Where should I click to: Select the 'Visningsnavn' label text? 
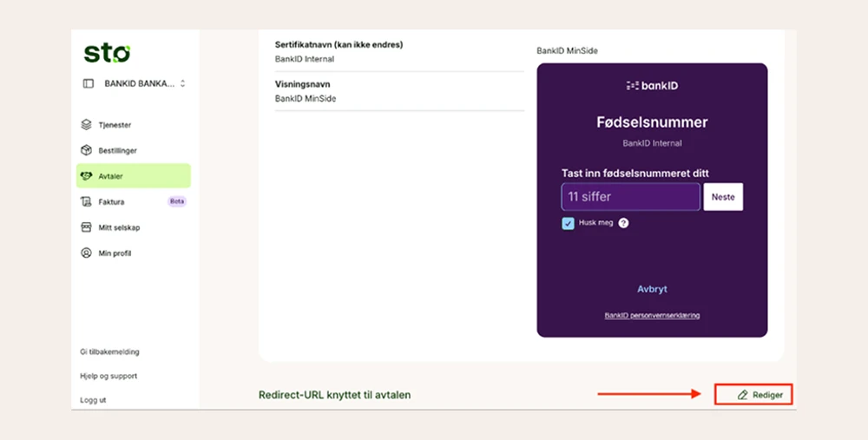tap(302, 84)
